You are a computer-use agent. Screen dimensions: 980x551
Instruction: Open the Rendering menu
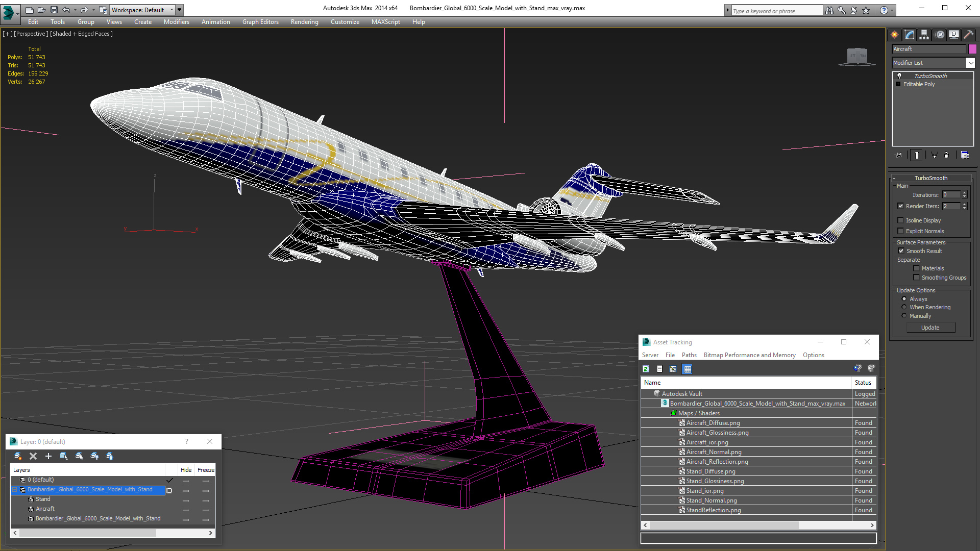click(x=304, y=22)
